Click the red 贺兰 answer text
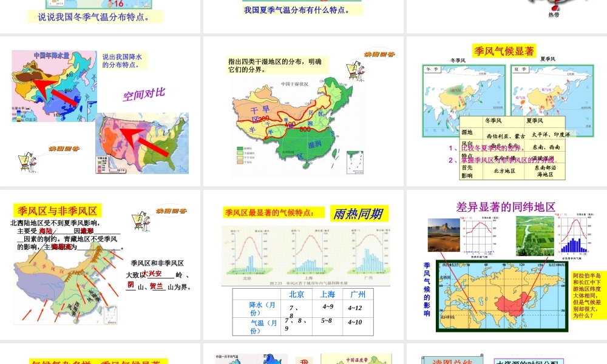607x364 pixels. click(157, 286)
